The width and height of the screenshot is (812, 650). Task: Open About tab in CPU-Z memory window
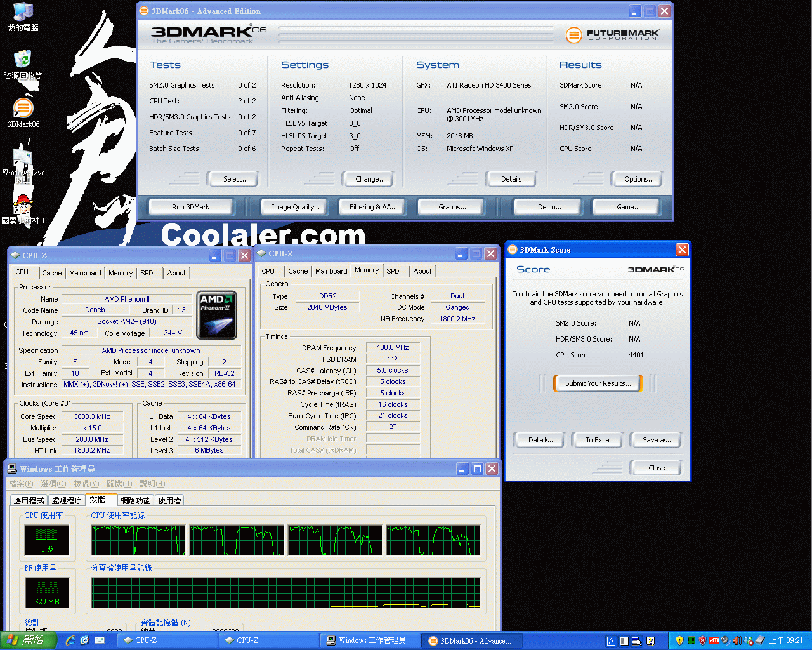point(422,271)
